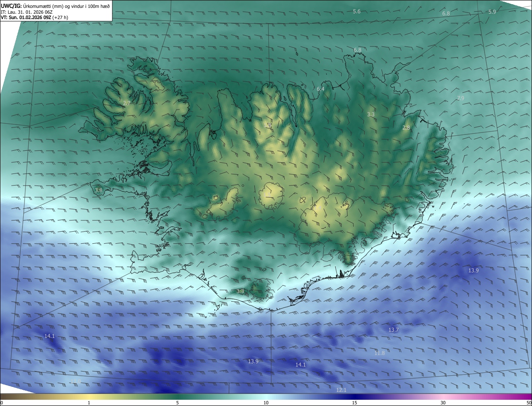This screenshot has height=406, width=532.
Task: Click the map title 'UWC/IG: Úrkomumætti (mm)'
Action: (x=32, y=6)
